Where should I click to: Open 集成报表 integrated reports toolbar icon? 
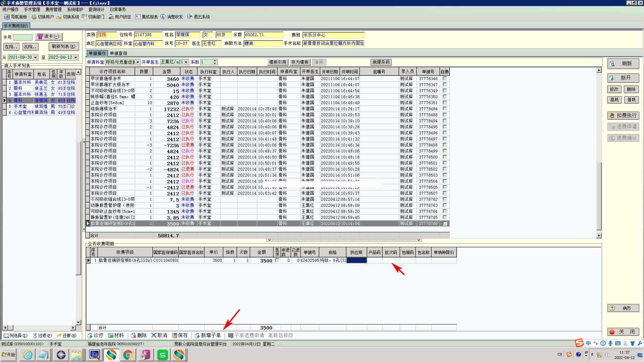coord(138,17)
